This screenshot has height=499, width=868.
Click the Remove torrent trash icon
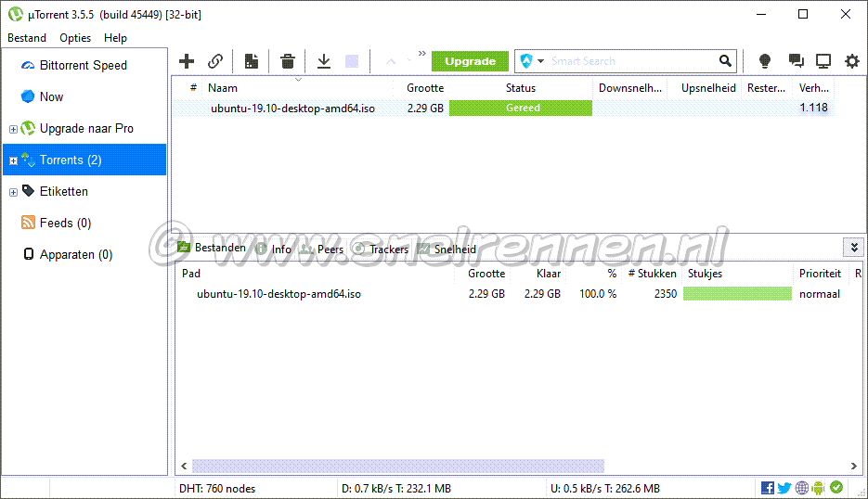[287, 61]
